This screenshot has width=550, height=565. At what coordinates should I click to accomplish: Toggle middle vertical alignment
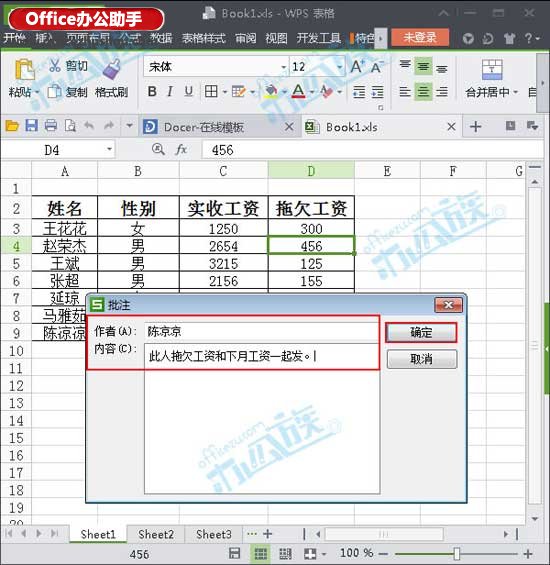423,67
